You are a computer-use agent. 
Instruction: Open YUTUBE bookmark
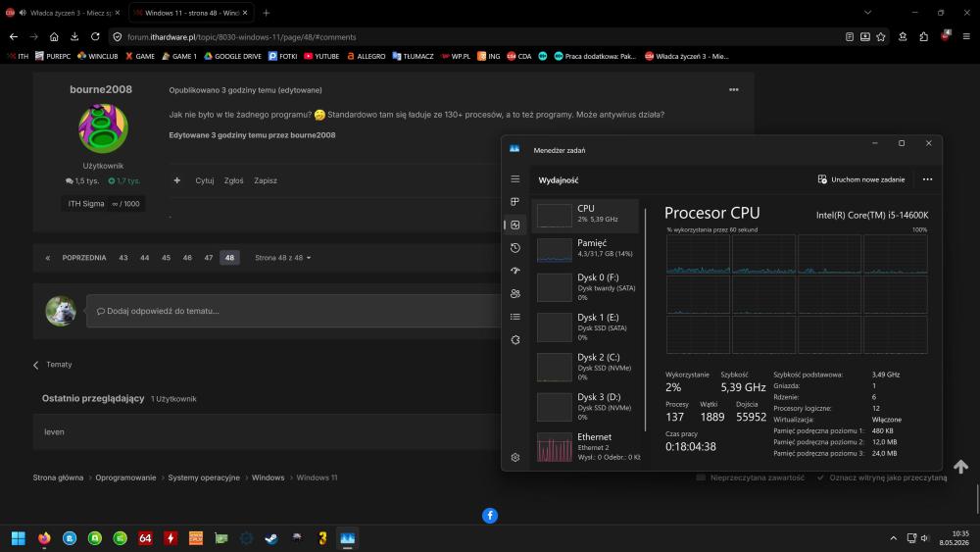pos(321,56)
